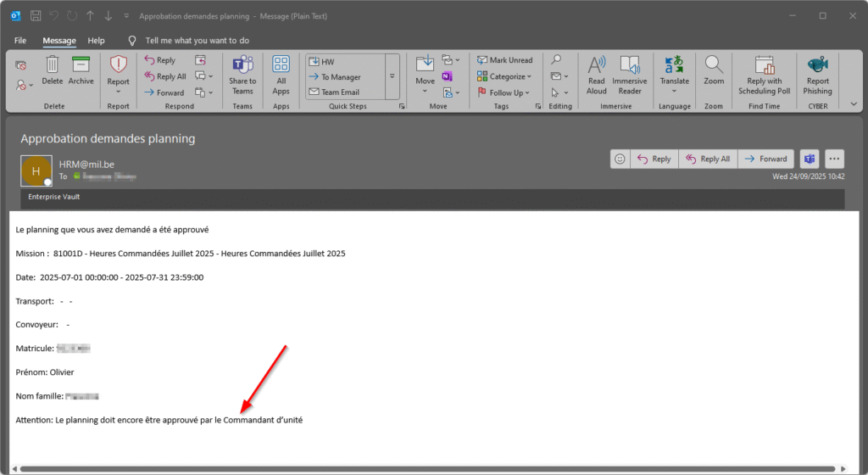Send message to OneNote

click(448, 76)
